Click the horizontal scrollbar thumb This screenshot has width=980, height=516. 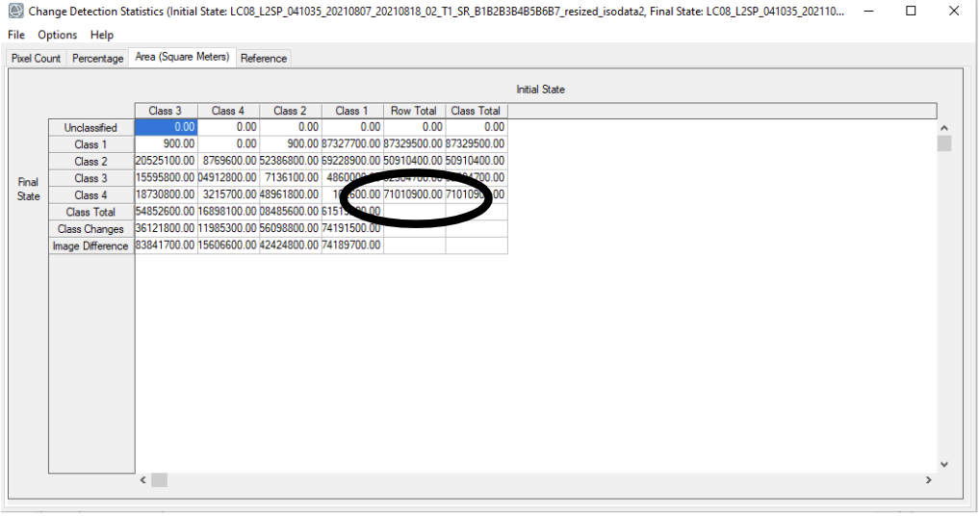pos(160,479)
